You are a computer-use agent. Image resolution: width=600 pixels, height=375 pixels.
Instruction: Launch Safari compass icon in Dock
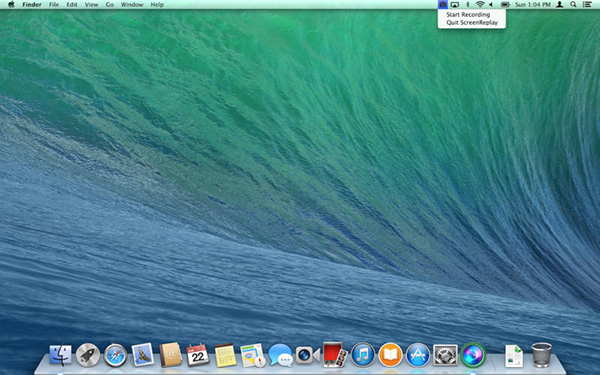coord(115,355)
